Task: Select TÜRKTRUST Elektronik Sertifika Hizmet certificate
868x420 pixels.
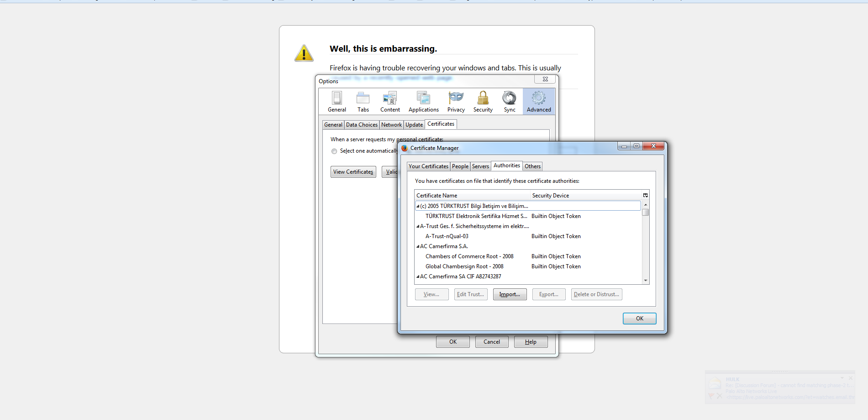Action: point(528,216)
